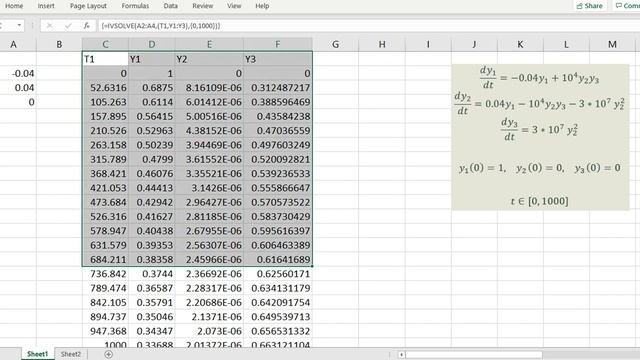Image resolution: width=640 pixels, height=360 pixels.
Task: Click horizontal scrollbar left arrow
Action: click(402, 354)
